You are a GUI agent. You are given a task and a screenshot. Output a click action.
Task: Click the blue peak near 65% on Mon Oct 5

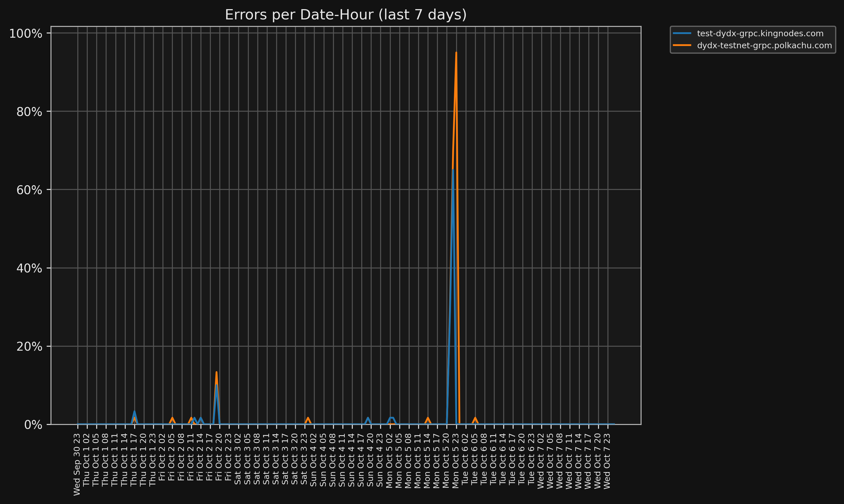coord(453,170)
